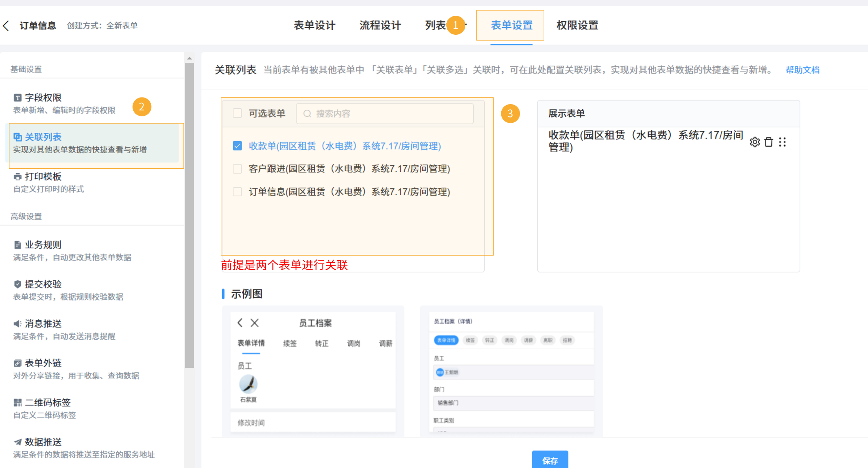Click into the 搜索内容 search field

pyautogui.click(x=385, y=114)
